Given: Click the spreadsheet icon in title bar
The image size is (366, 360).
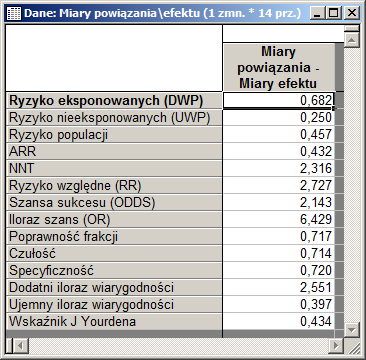Looking at the screenshot, I should tap(14, 13).
